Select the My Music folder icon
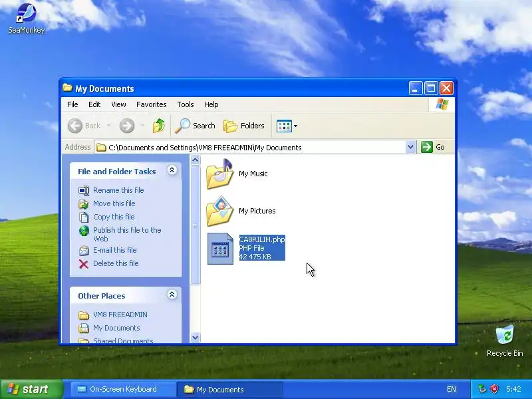Screen dimensions: 532x399 pos(219,174)
